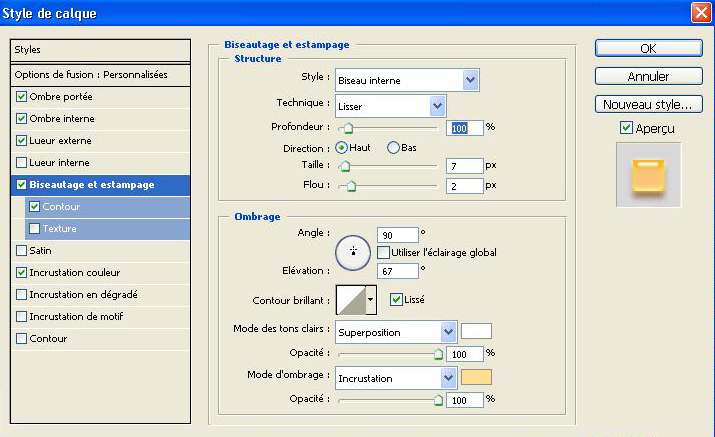This screenshot has width=715, height=437.
Task: Toggle the Aperçu checkbox
Action: [626, 128]
